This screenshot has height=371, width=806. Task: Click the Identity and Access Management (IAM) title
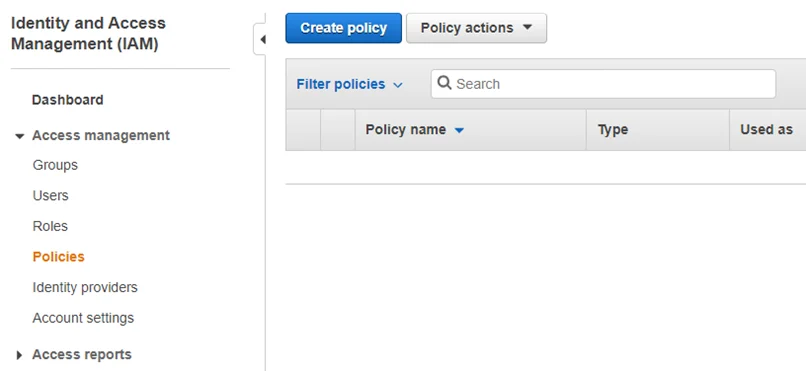(88, 33)
